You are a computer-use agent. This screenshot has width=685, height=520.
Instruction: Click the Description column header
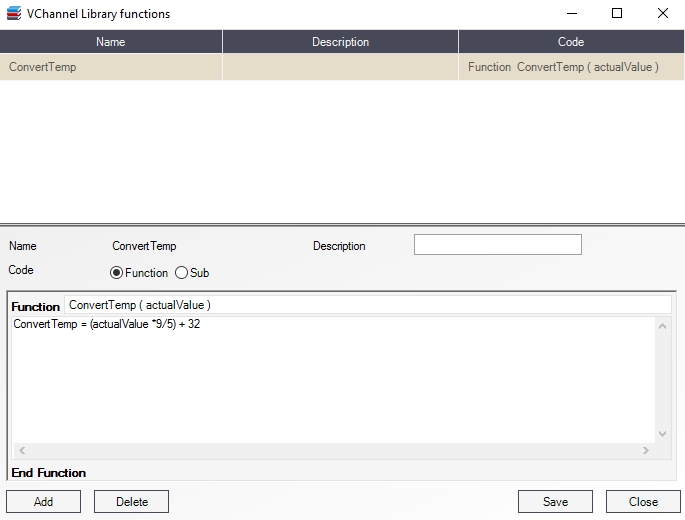(340, 42)
